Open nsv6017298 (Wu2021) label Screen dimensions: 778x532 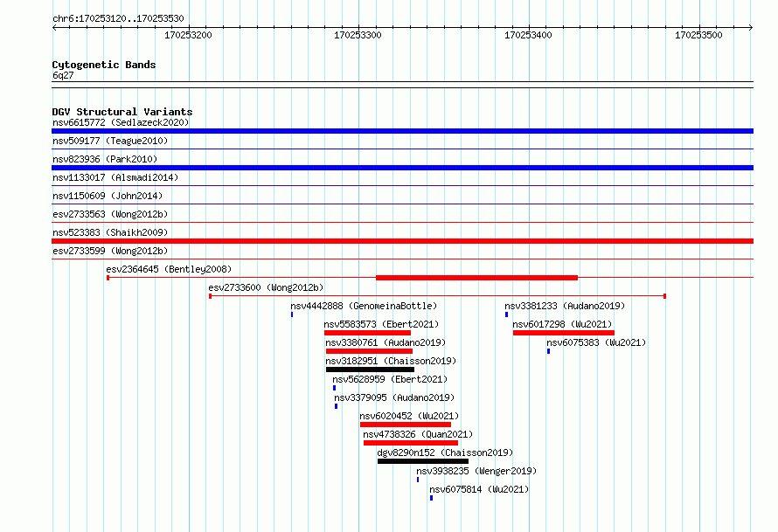click(x=562, y=324)
